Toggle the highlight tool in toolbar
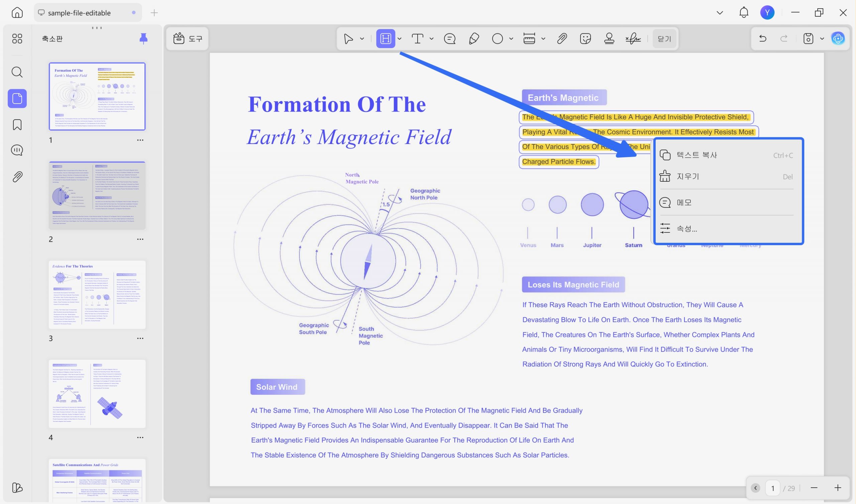This screenshot has height=504, width=856. click(x=386, y=39)
